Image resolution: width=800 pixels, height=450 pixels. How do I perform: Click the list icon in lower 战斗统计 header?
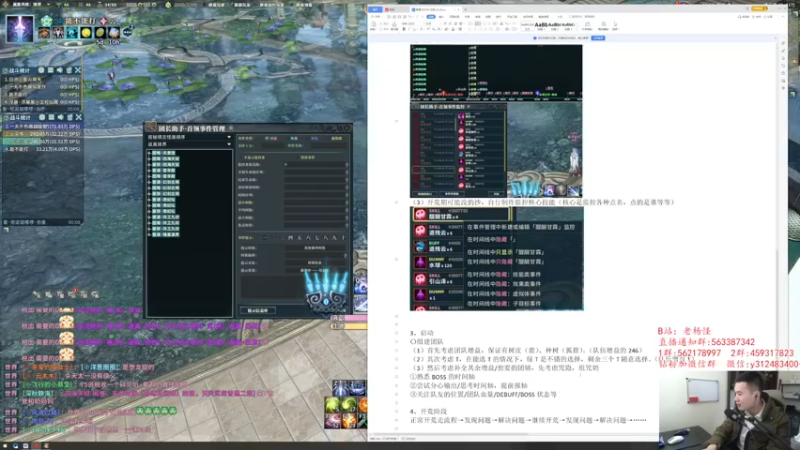click(x=51, y=117)
